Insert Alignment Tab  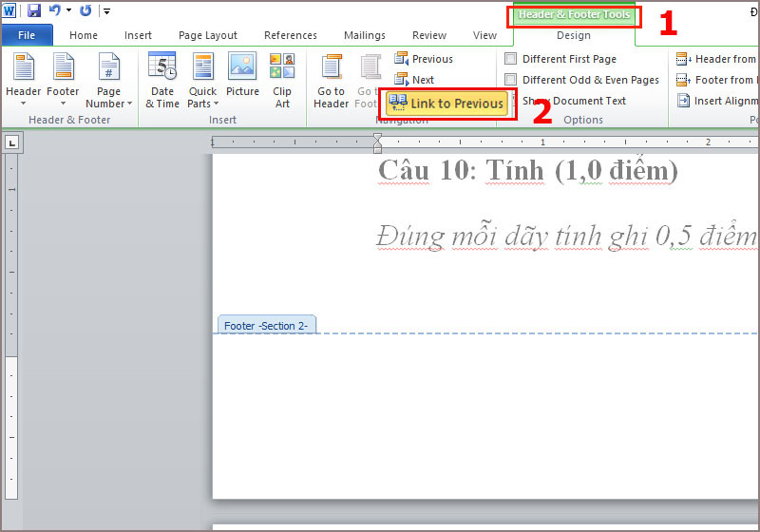pyautogui.click(x=717, y=101)
